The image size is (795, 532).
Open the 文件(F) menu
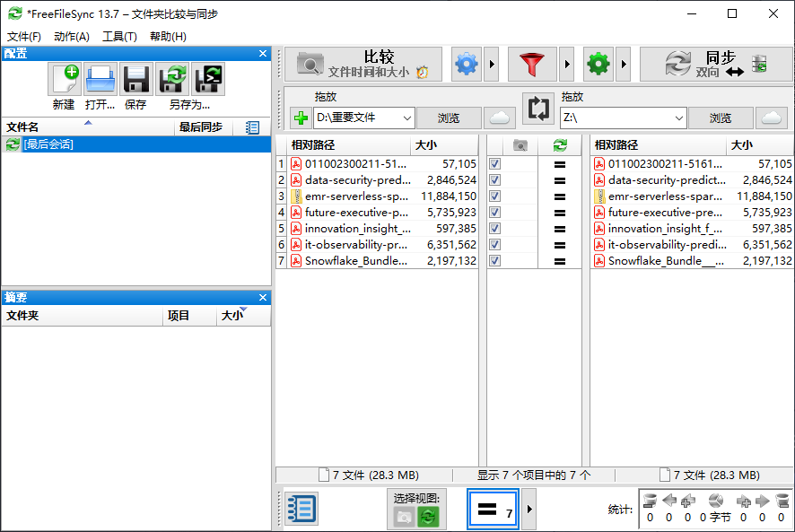click(24, 37)
